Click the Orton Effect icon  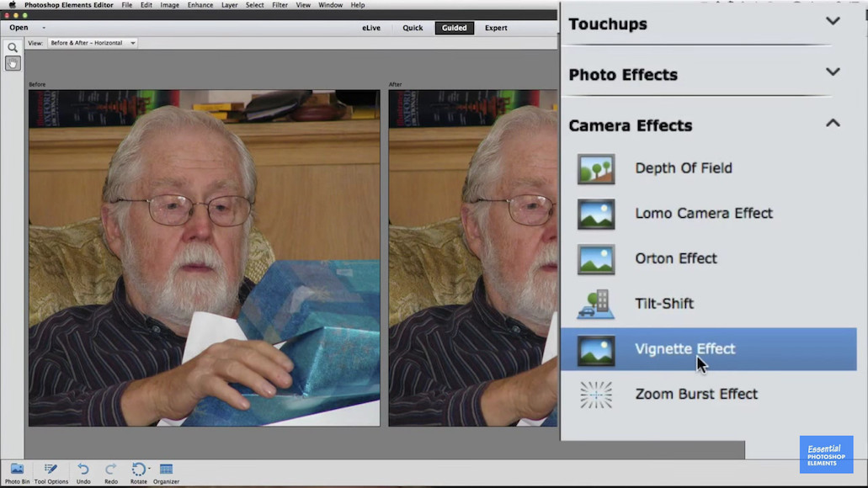click(595, 259)
